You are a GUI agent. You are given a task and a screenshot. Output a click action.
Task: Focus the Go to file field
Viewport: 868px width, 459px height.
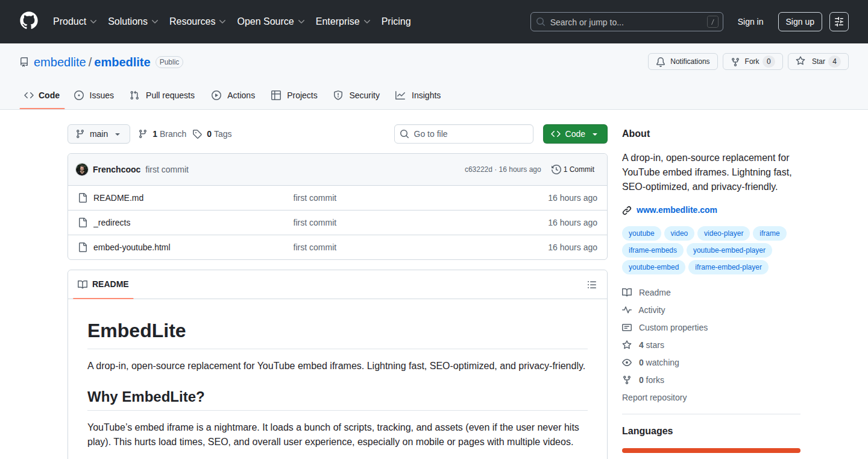coord(464,134)
